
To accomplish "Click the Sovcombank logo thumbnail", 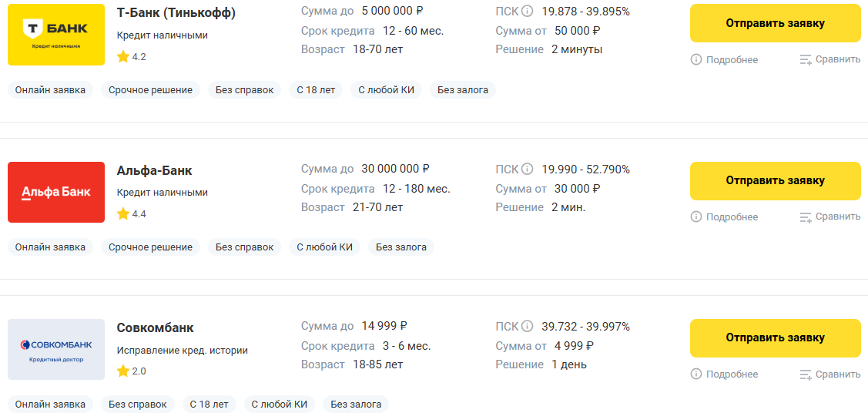I will click(56, 349).
